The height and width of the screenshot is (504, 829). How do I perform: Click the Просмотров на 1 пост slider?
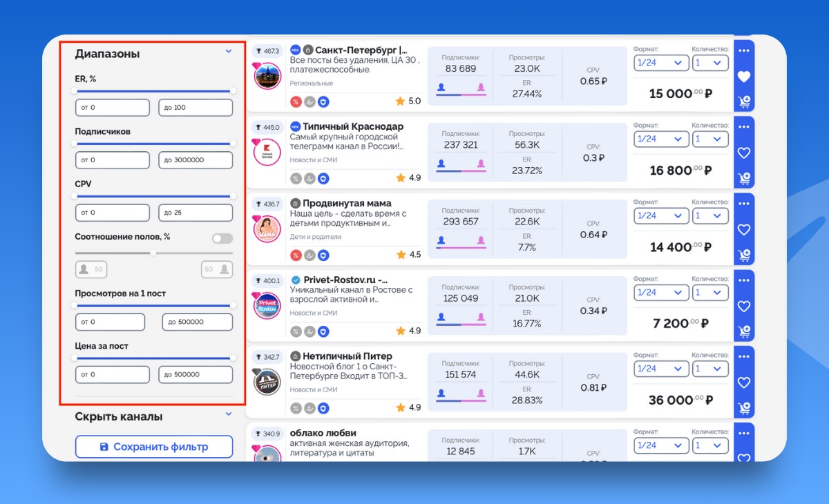pyautogui.click(x=154, y=305)
